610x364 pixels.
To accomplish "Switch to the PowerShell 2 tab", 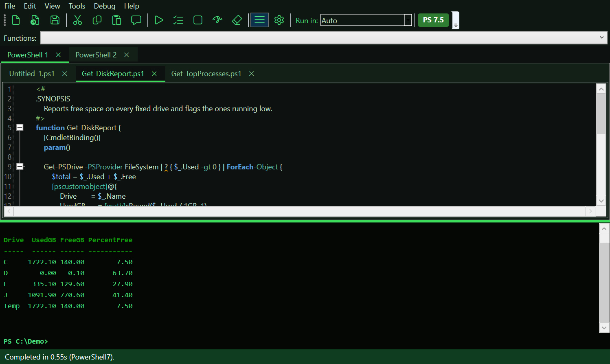I will coord(96,55).
